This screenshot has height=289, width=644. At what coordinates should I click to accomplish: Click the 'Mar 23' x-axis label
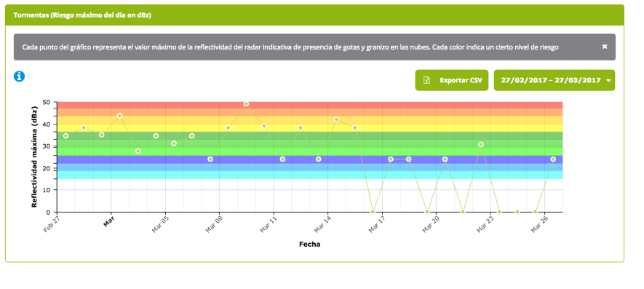(x=485, y=224)
